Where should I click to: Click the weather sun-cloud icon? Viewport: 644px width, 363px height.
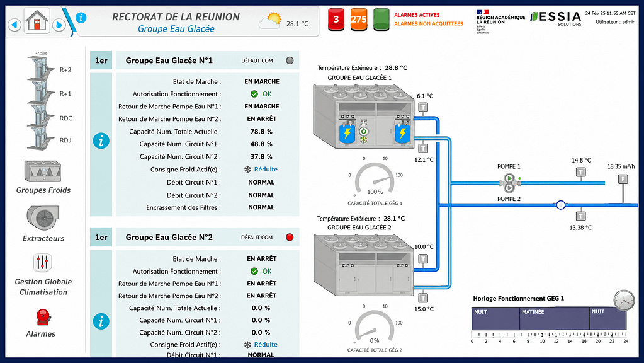(270, 20)
